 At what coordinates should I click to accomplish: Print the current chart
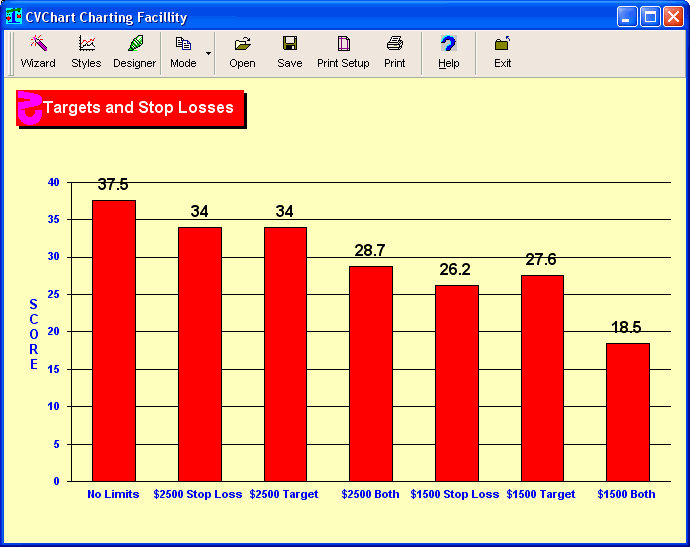coord(395,52)
